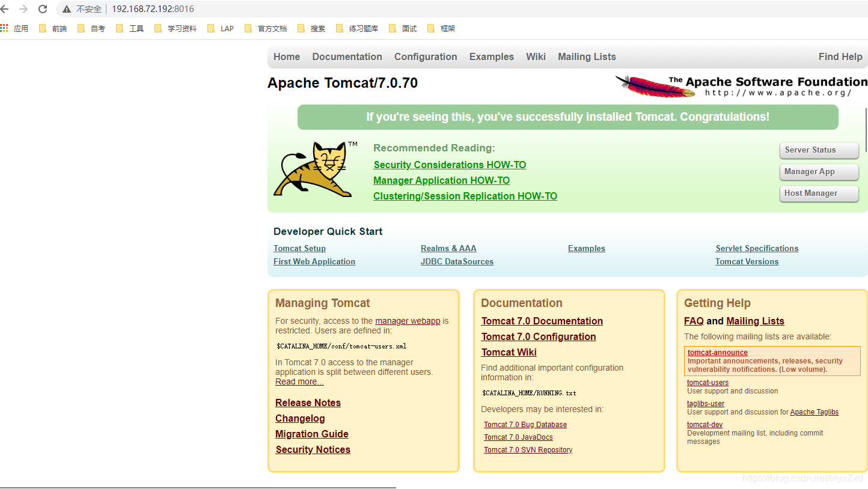Click the vertical scrollbar on page right
The height and width of the screenshot is (489, 868).
coord(866,130)
